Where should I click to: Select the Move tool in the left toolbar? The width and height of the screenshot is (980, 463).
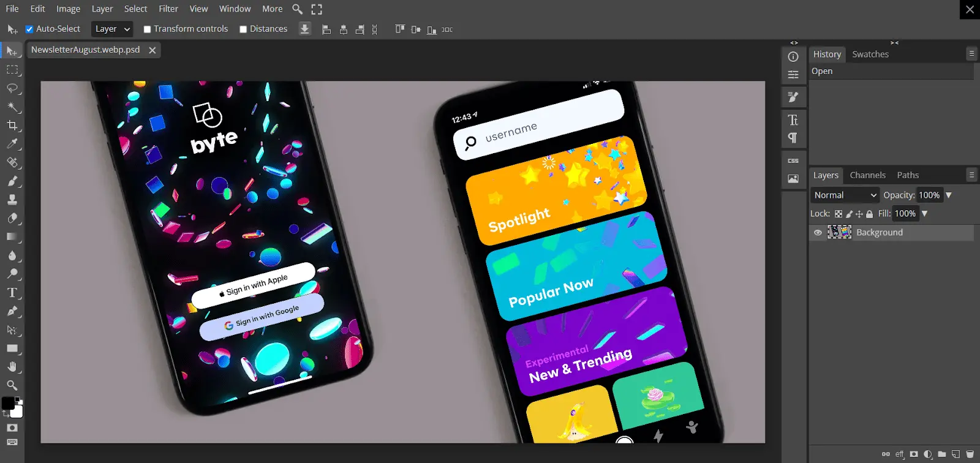(12, 51)
